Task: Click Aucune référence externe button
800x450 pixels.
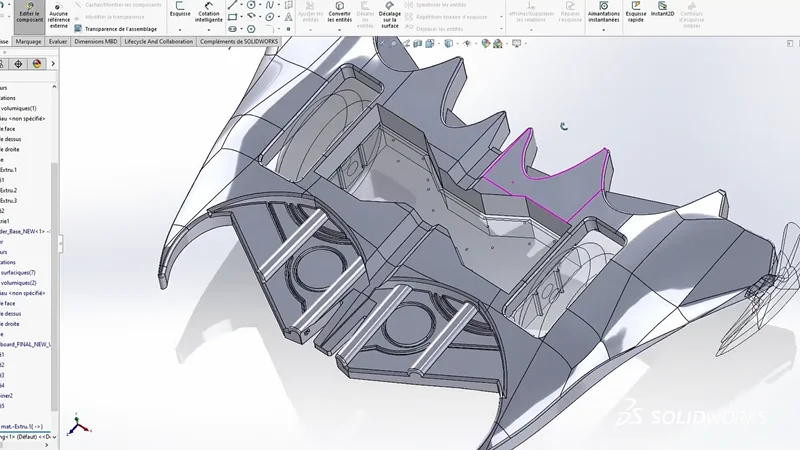Action: (59, 15)
